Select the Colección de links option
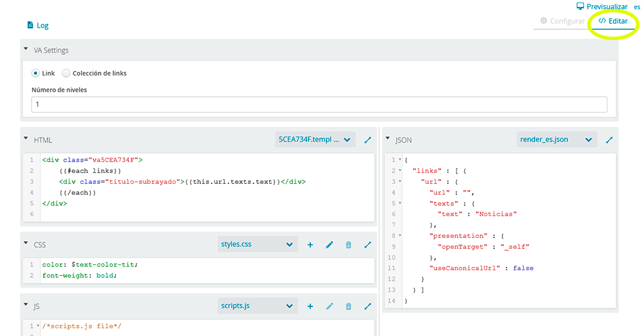 pyautogui.click(x=66, y=73)
